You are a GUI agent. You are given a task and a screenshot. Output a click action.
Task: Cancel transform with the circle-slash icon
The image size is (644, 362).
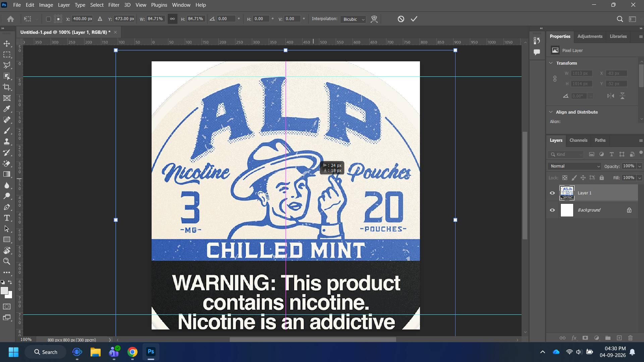[x=401, y=19]
